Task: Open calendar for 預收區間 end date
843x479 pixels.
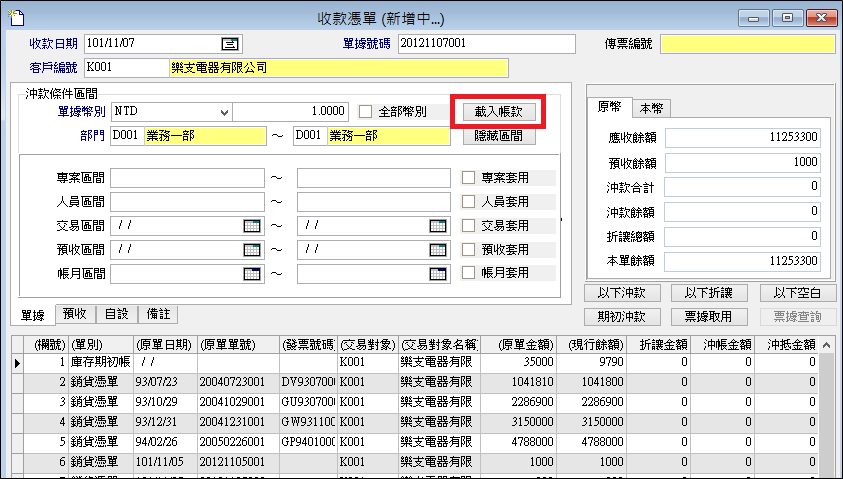Action: click(x=438, y=249)
